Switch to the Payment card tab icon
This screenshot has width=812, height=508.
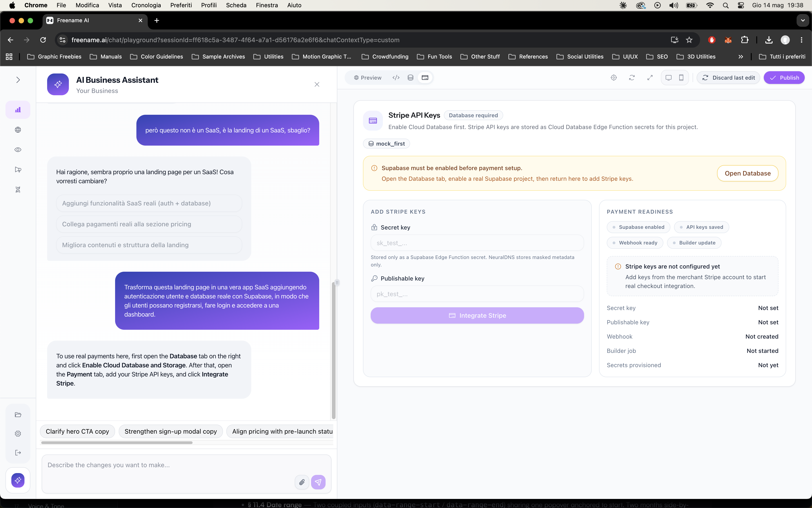[425, 78]
